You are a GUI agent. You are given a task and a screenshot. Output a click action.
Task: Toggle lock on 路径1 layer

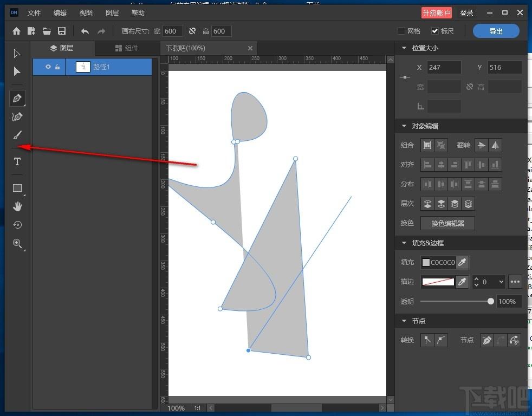57,67
